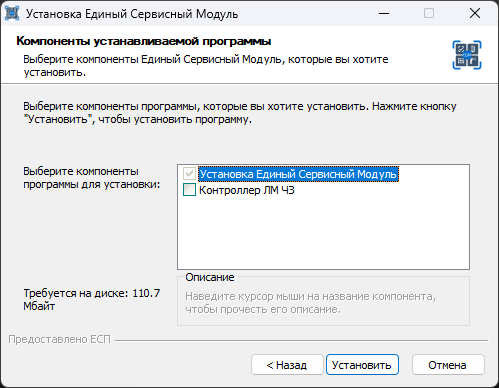Viewport: 499px width, 388px height.
Task: Close the installer window
Action: [x=475, y=14]
